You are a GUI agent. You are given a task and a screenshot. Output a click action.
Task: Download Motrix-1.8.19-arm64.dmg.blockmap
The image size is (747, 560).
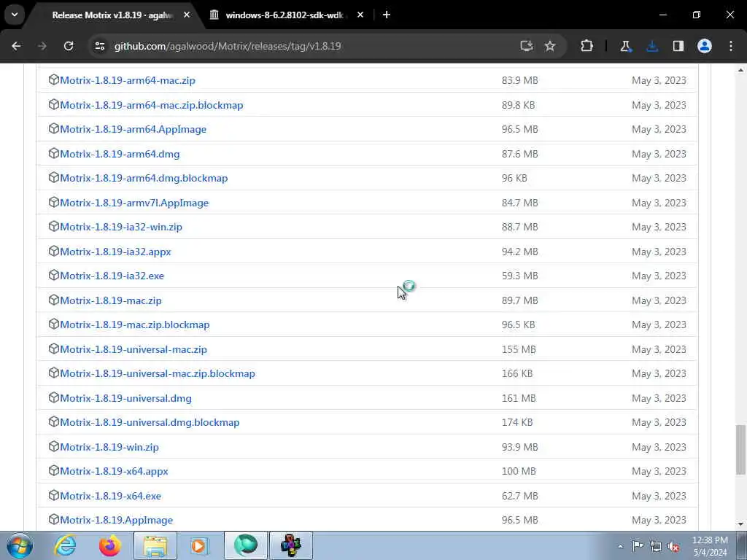(144, 178)
